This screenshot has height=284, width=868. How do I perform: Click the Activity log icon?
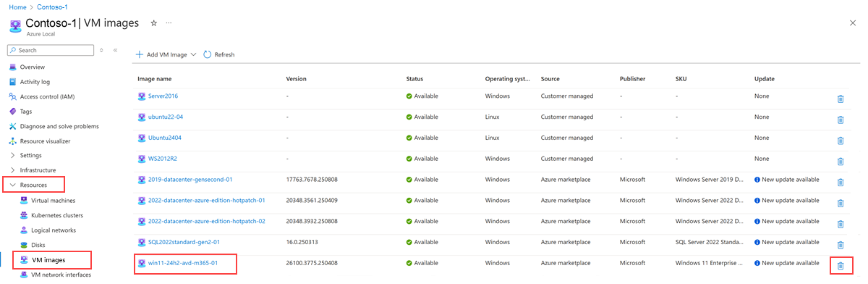13,82
